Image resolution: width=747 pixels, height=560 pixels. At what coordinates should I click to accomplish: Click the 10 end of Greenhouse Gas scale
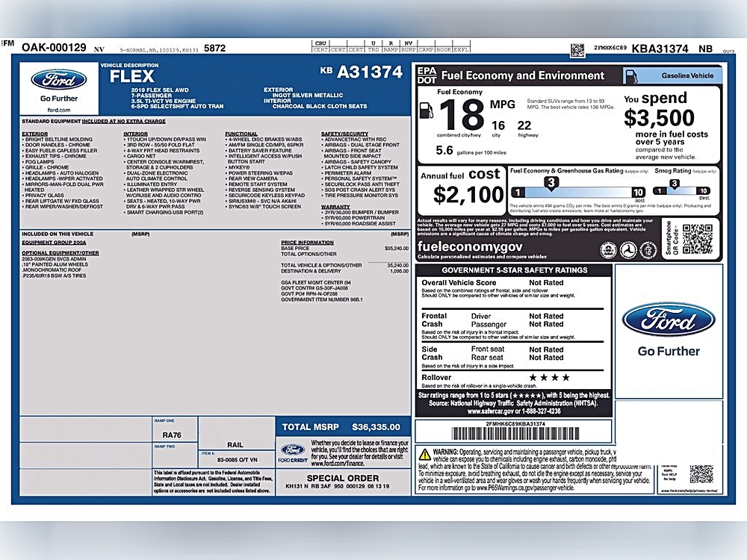638,193
